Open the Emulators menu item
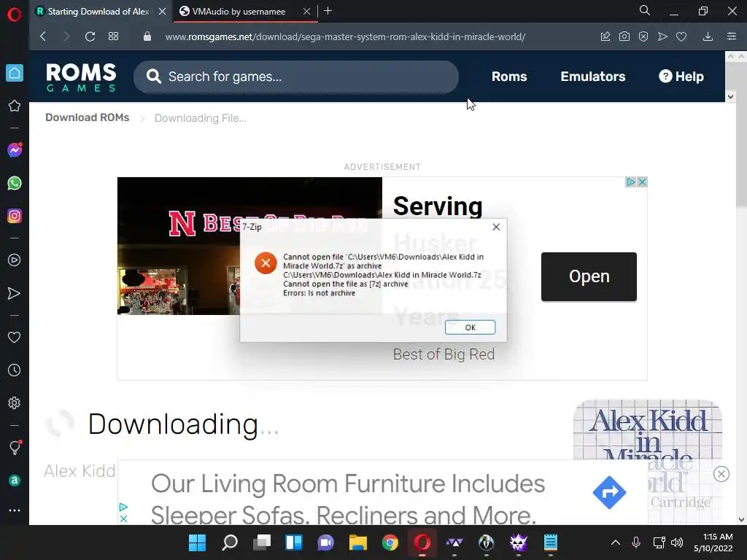The height and width of the screenshot is (560, 747). pos(592,77)
